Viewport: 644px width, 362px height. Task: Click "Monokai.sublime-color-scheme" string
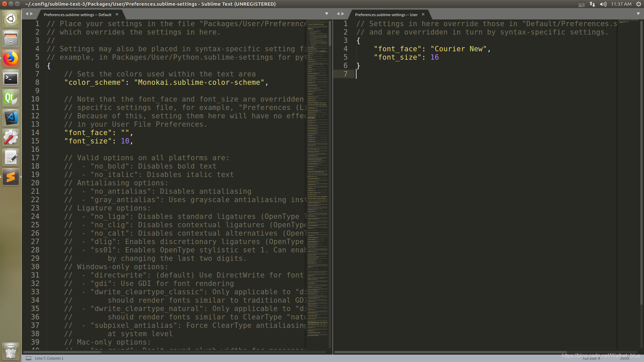point(199,82)
